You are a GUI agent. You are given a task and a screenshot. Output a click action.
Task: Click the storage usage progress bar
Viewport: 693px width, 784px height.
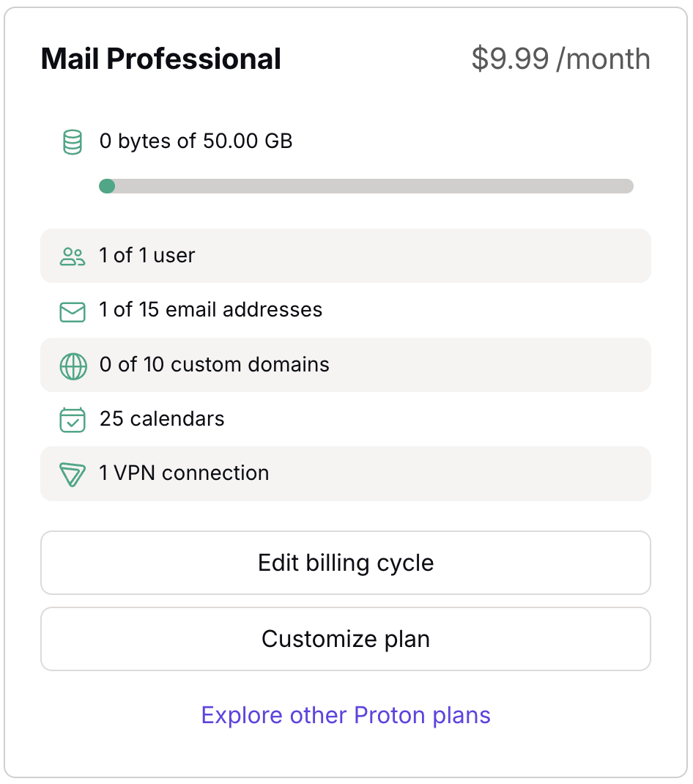click(366, 186)
